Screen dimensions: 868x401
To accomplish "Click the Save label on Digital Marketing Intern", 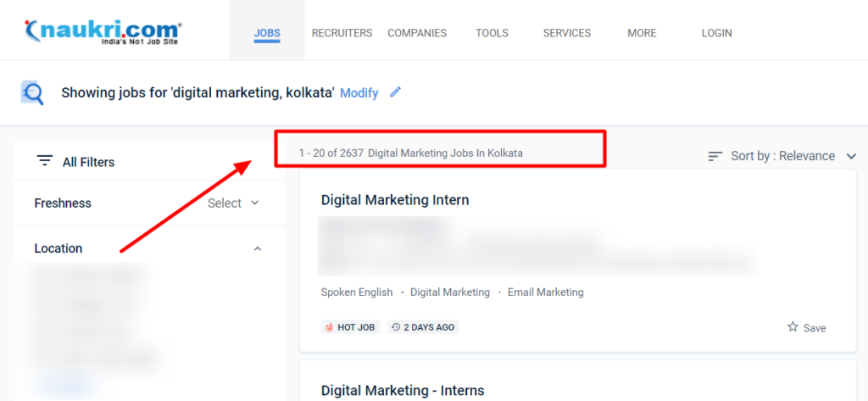I will 815,328.
